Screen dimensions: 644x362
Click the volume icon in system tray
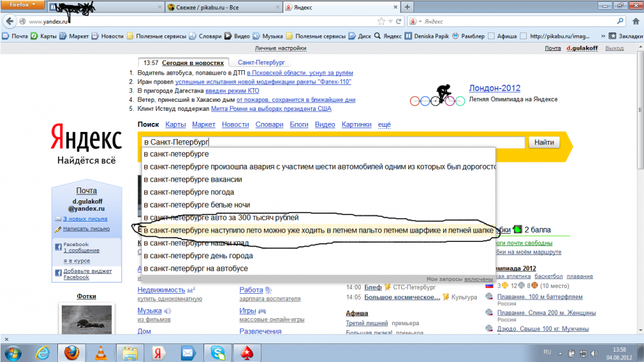(x=594, y=354)
